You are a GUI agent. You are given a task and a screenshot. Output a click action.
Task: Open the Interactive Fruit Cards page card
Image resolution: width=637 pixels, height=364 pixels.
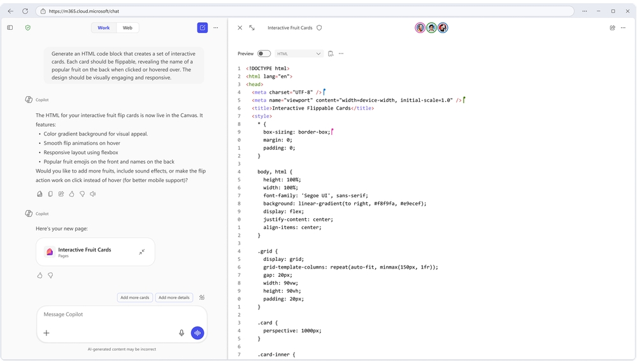96,252
